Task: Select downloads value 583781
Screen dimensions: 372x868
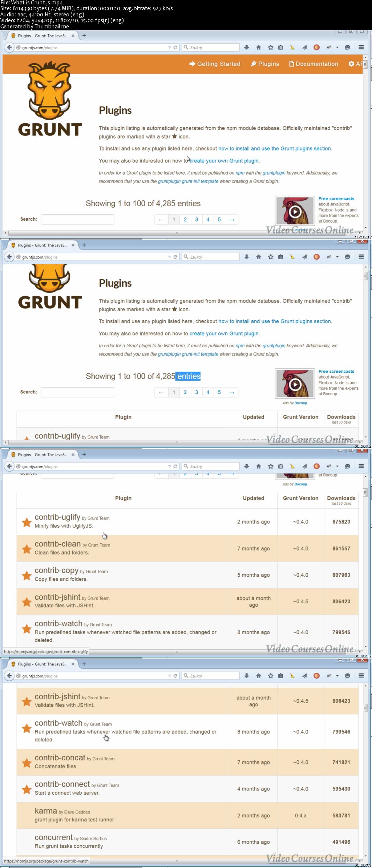Action: [x=341, y=815]
